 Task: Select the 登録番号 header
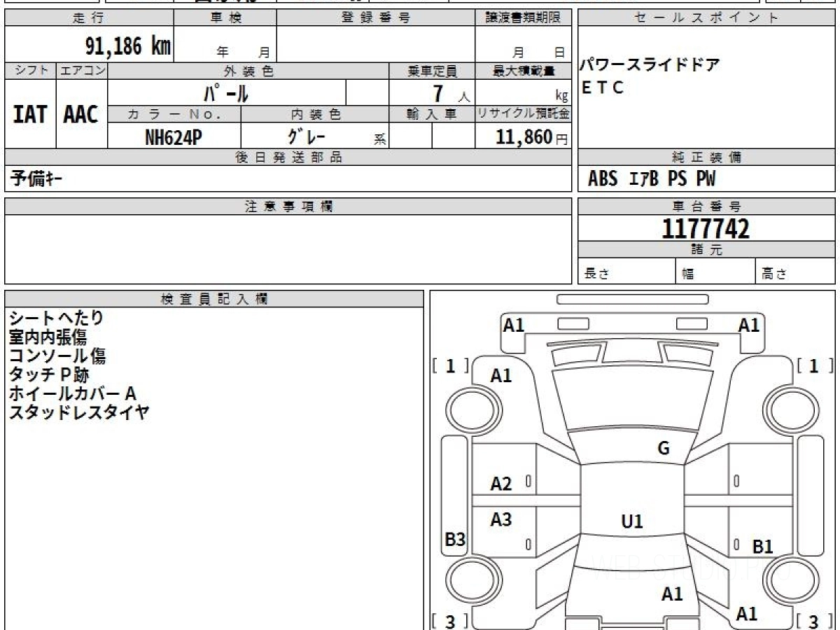tap(376, 18)
